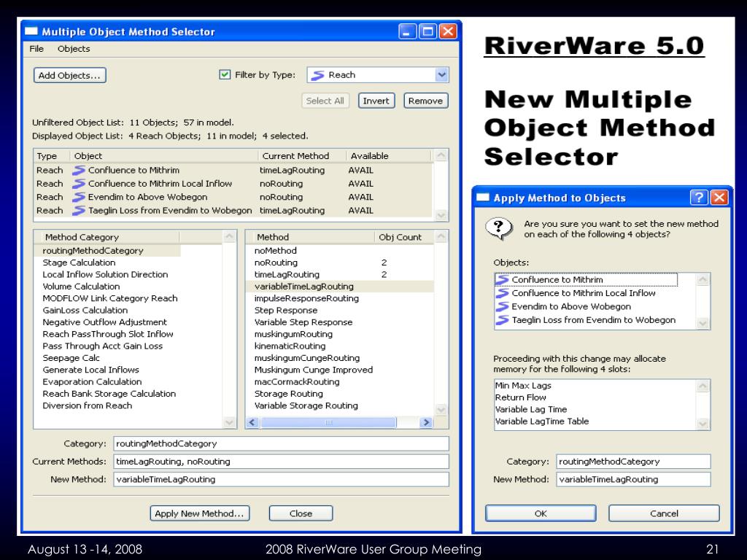Click the help question mark button in dialog title

(698, 197)
